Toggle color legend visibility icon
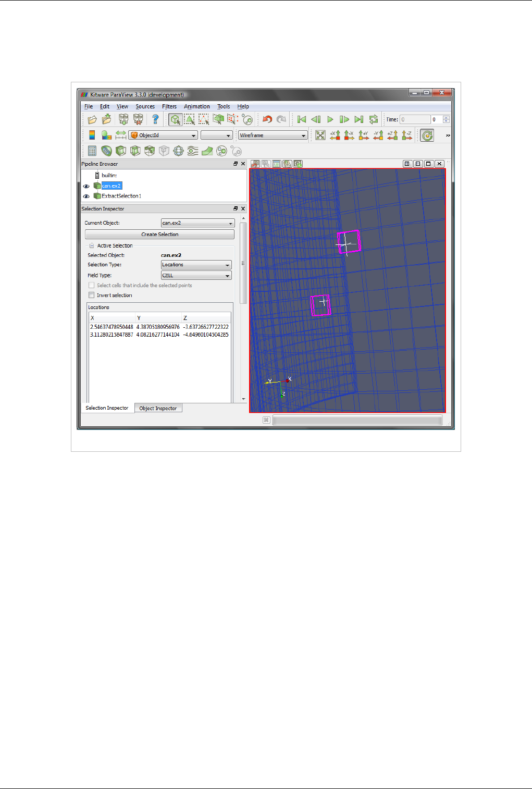This screenshot has width=532, height=789. click(x=92, y=135)
